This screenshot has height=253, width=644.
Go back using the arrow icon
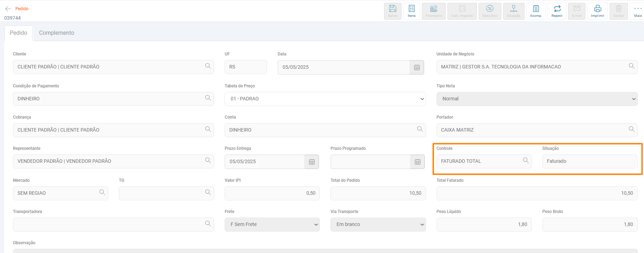click(x=8, y=9)
